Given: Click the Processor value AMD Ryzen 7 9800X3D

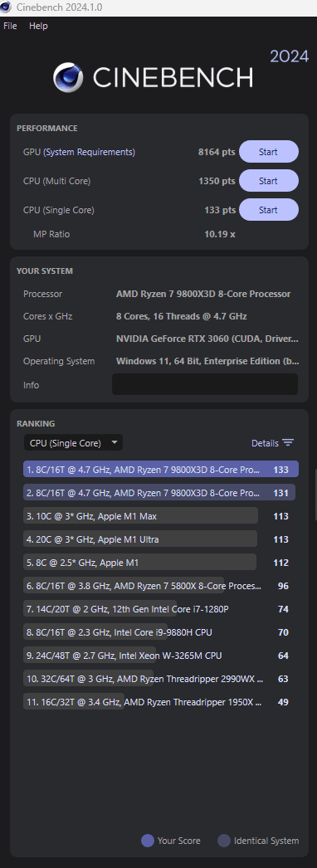Looking at the screenshot, I should [203, 294].
